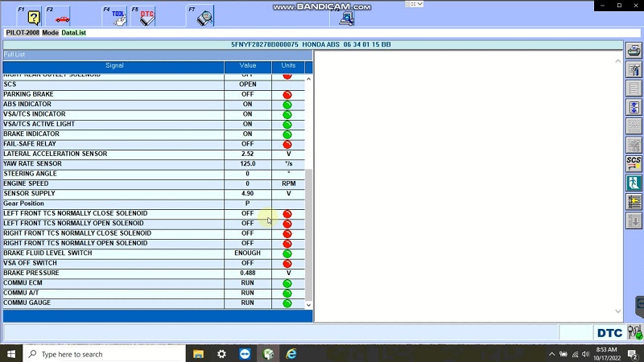Open File Explorer from the taskbar
The image size is (644, 362).
coord(198,354)
